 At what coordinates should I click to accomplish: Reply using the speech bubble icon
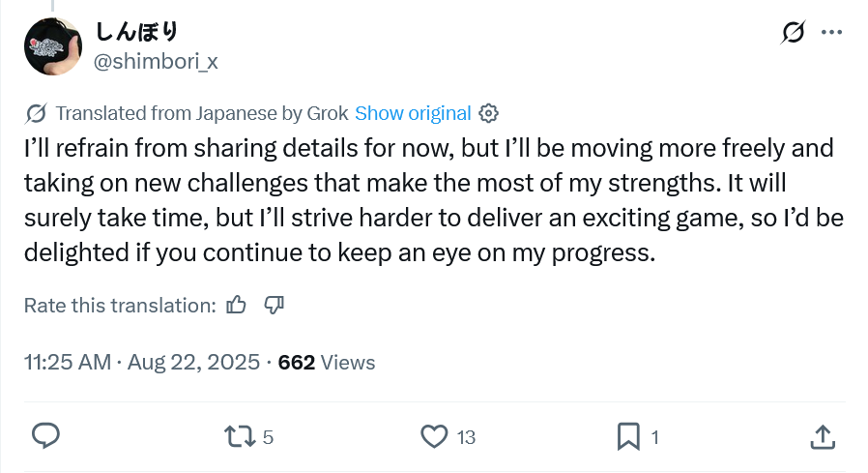[45, 436]
